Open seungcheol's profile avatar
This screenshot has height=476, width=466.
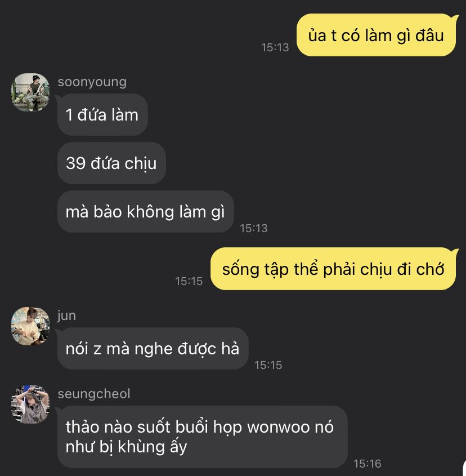pyautogui.click(x=30, y=404)
